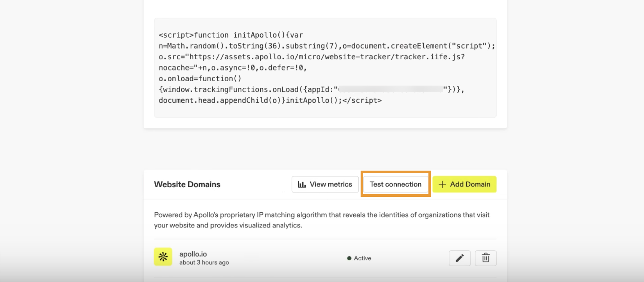644x282 pixels.
Task: Click the plus icon on Add Domain
Action: [x=442, y=184]
